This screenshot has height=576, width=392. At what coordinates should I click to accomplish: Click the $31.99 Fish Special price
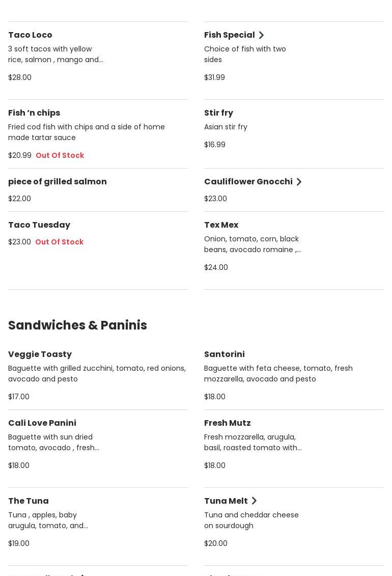coord(214,77)
